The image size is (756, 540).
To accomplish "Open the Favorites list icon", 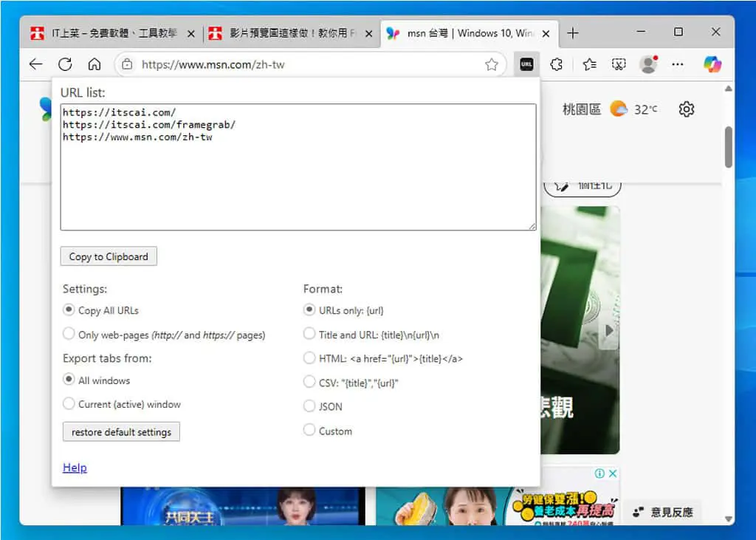I will coord(589,64).
